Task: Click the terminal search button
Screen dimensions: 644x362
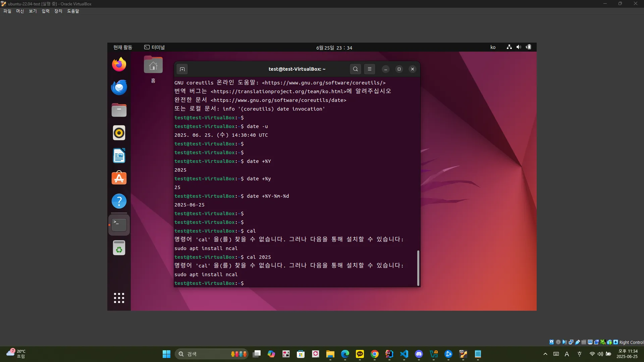Action: click(356, 69)
